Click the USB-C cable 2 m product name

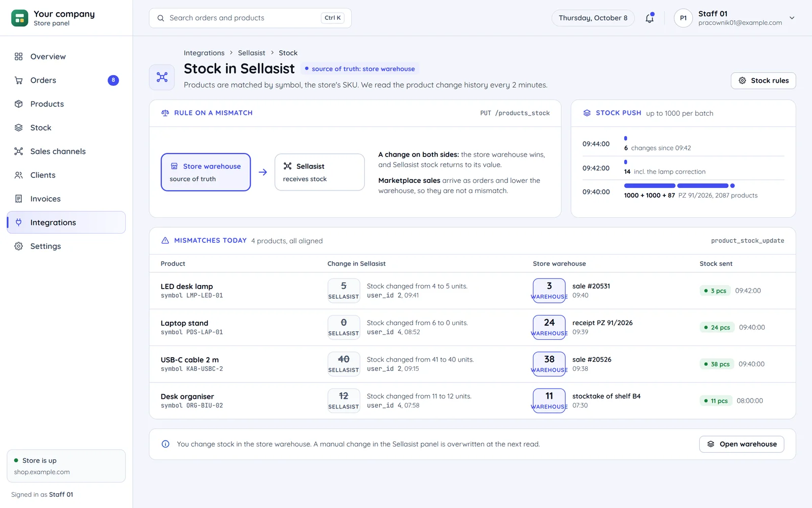(190, 360)
